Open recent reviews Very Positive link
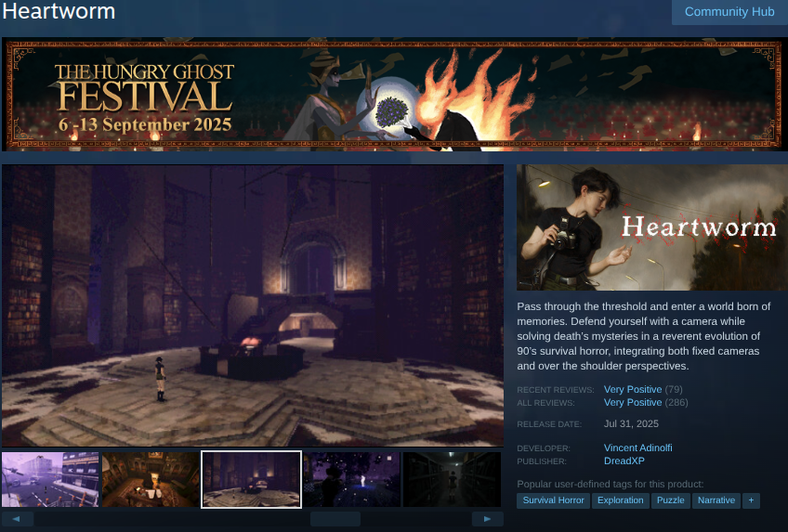 pyautogui.click(x=633, y=389)
